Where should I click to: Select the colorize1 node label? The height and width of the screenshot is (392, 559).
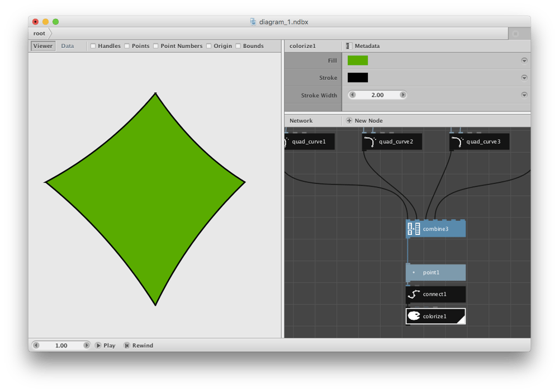pyautogui.click(x=434, y=317)
